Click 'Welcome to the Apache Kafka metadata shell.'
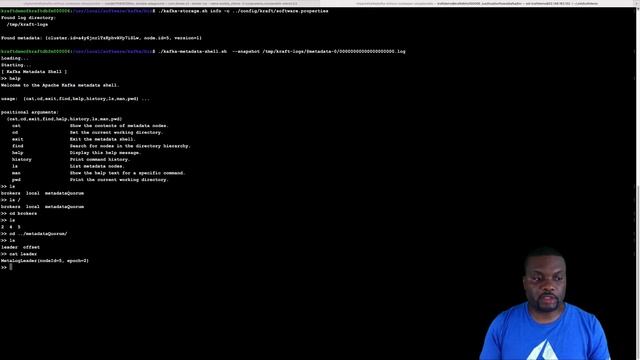This screenshot has width=640, height=360. coord(60,85)
